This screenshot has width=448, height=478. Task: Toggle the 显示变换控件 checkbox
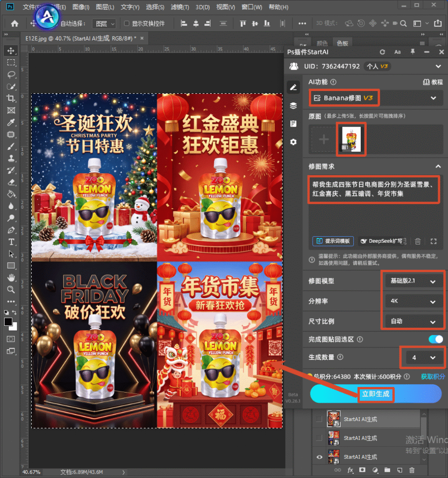(x=126, y=23)
